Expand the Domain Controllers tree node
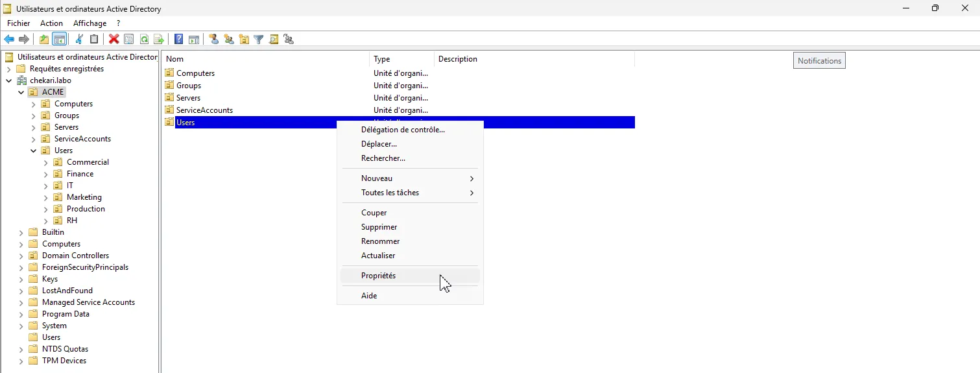This screenshot has width=980, height=373. click(x=21, y=256)
